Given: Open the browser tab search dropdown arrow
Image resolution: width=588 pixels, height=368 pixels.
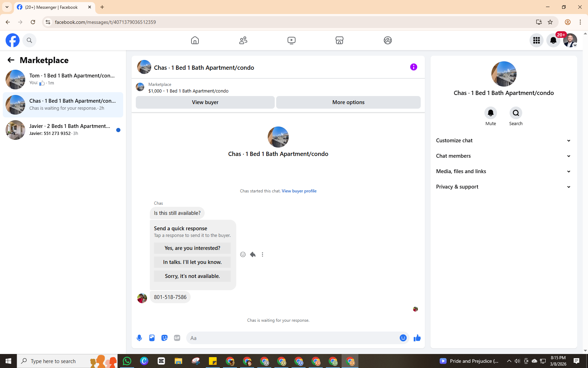Looking at the screenshot, I should click(7, 7).
